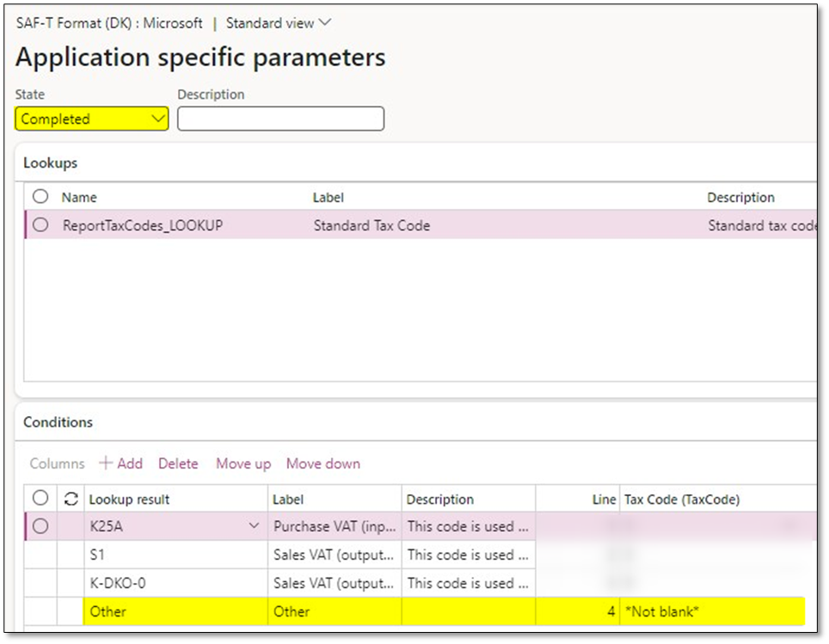
Task: Click Move down for the selected row
Action: click(322, 463)
